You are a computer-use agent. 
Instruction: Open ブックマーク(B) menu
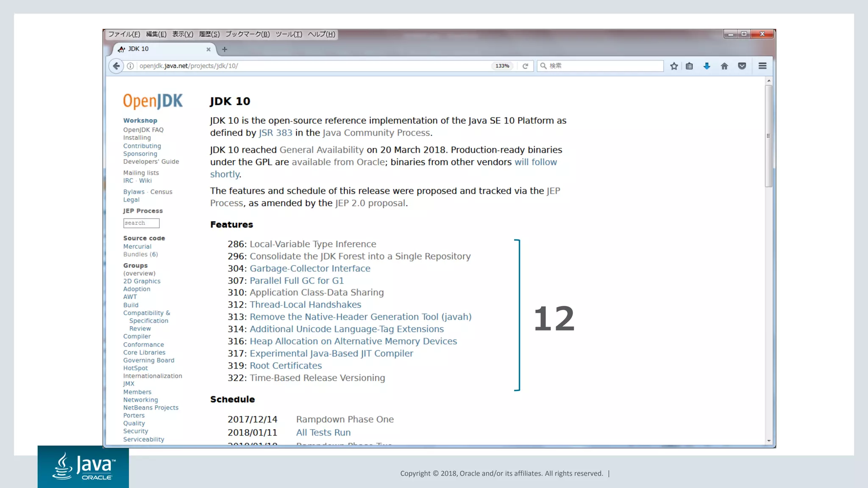248,34
